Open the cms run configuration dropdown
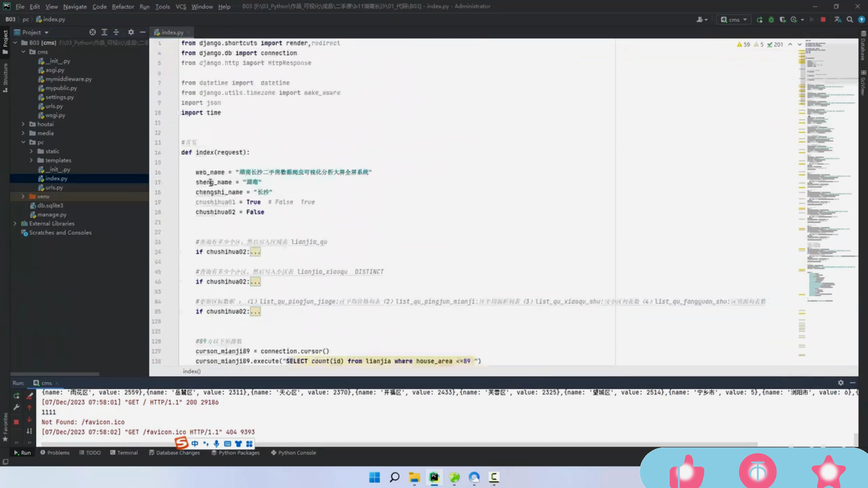Viewport: 868px width, 488px height. 734,19
